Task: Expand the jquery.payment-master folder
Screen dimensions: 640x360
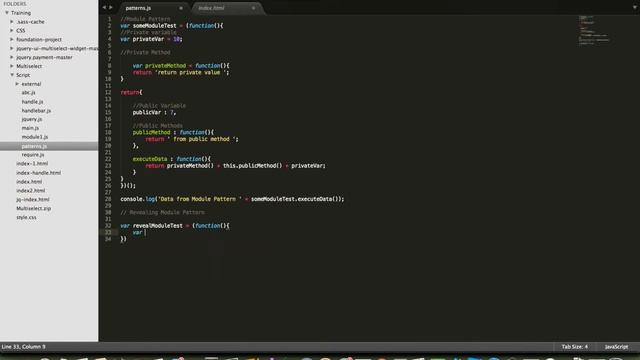Action: tap(12, 58)
